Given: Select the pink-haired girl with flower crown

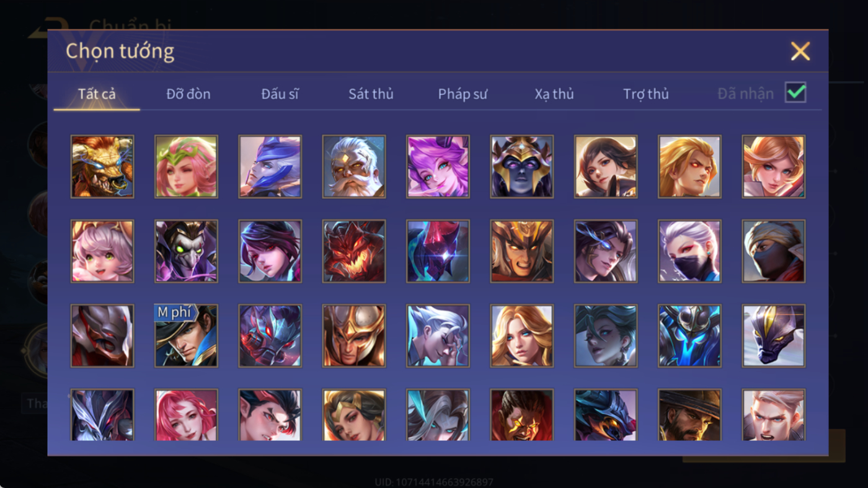Looking at the screenshot, I should (186, 167).
